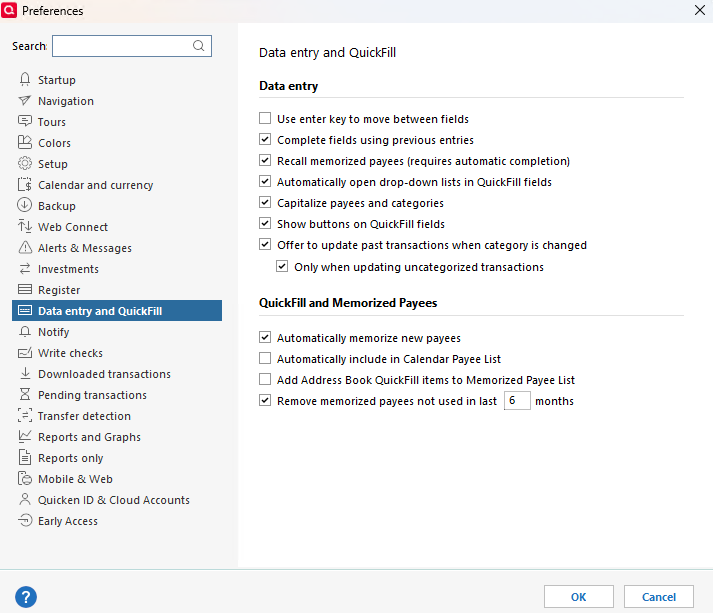
Task: Click the Mobile & Web icon
Action: pyautogui.click(x=25, y=478)
